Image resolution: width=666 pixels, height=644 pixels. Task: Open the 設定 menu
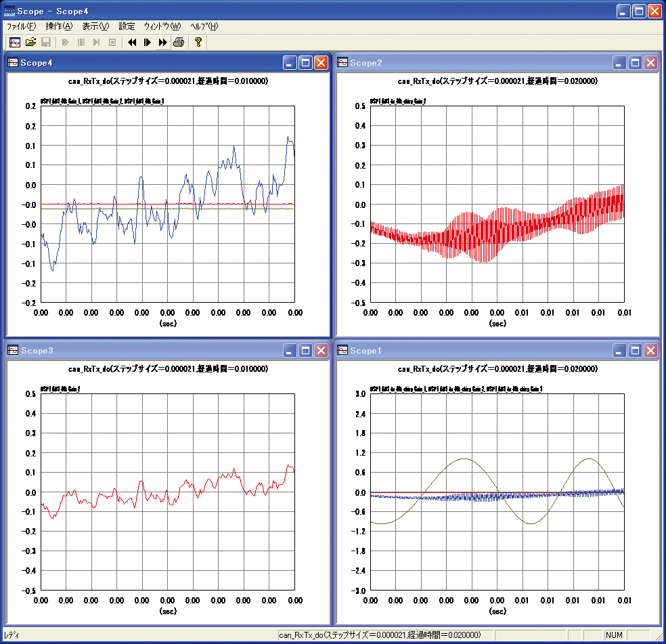tap(127, 26)
